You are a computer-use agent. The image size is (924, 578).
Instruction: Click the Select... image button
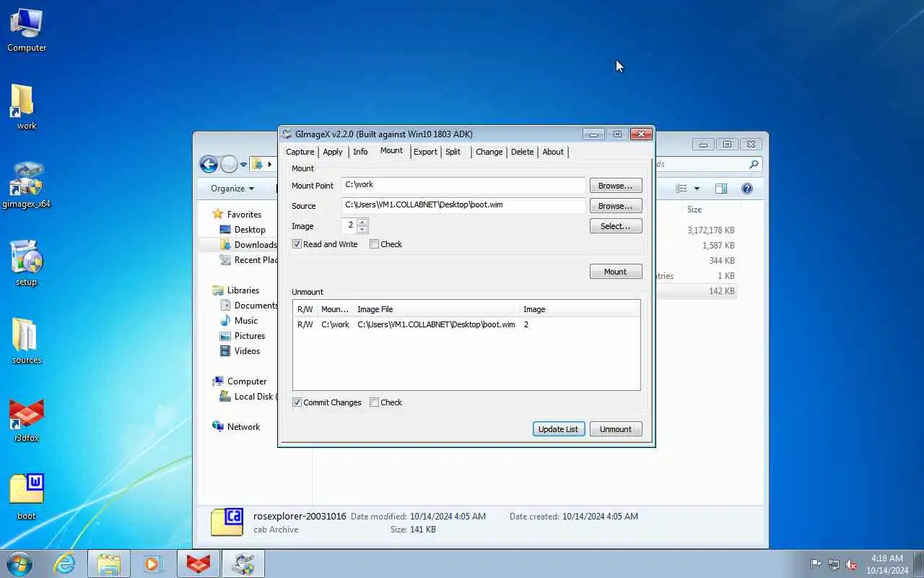coord(616,226)
